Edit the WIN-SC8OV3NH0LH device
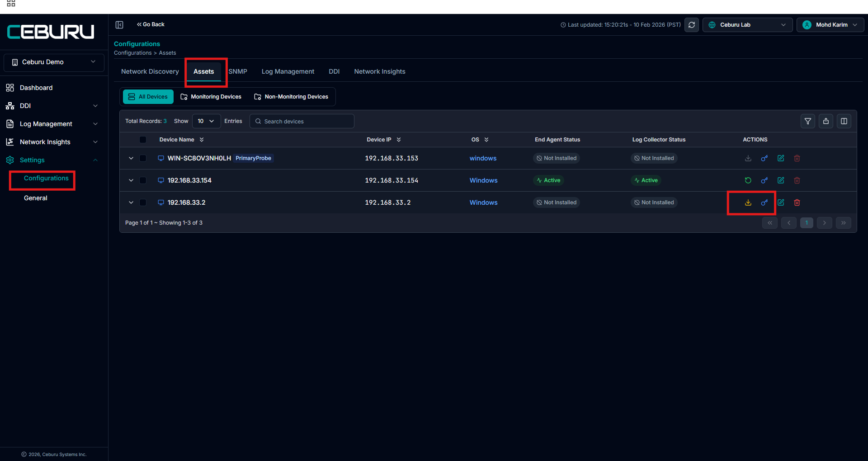This screenshot has height=461, width=868. (781, 158)
